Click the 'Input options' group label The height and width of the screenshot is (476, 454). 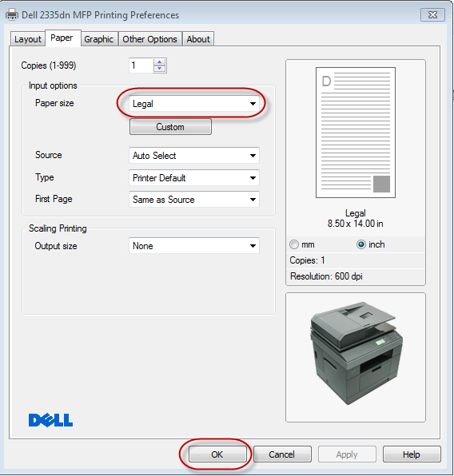click(53, 85)
